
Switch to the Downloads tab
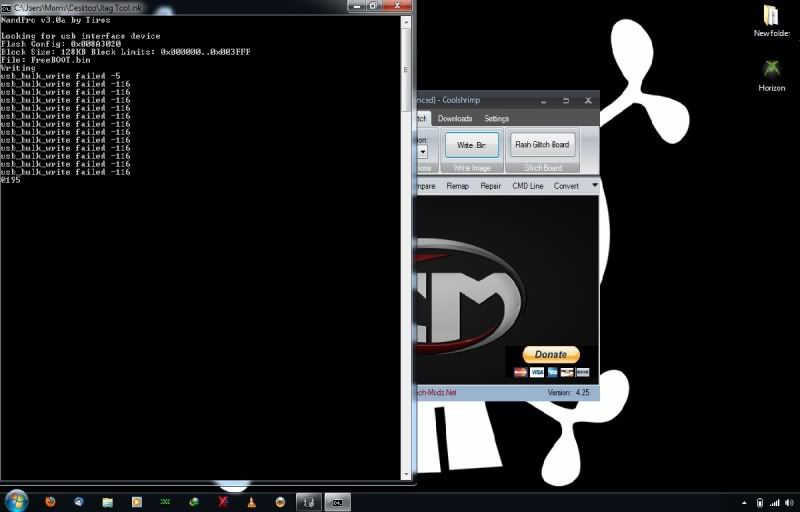[454, 119]
